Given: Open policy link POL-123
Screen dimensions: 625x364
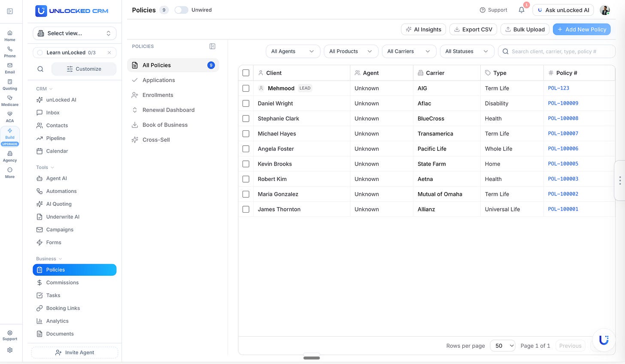Looking at the screenshot, I should point(558,88).
